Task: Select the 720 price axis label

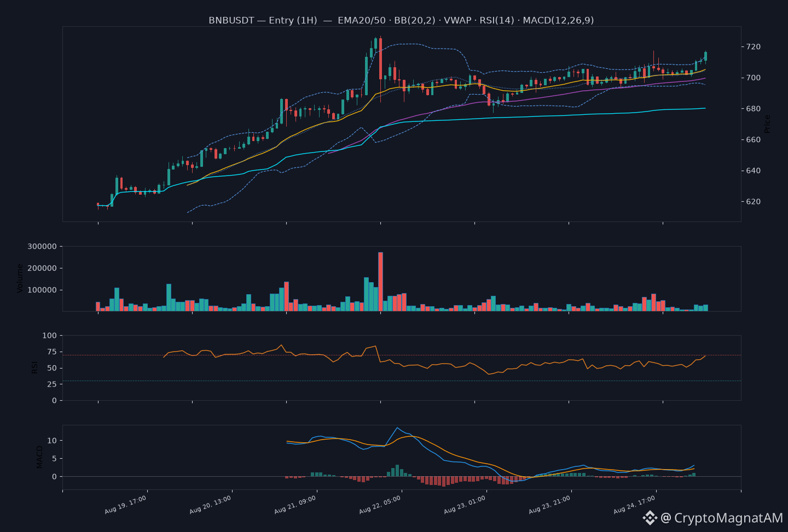Action: click(x=754, y=47)
